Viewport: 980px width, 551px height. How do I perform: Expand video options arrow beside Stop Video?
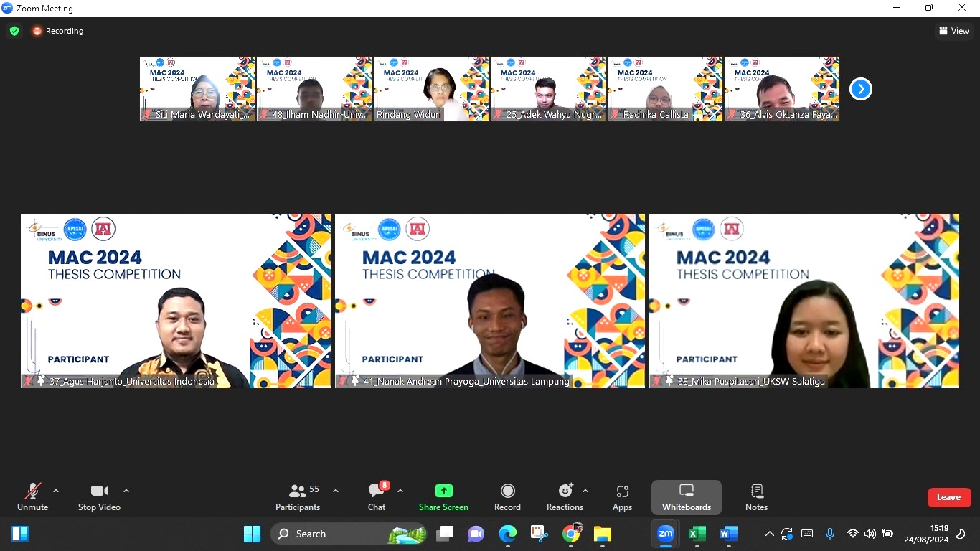(x=126, y=491)
